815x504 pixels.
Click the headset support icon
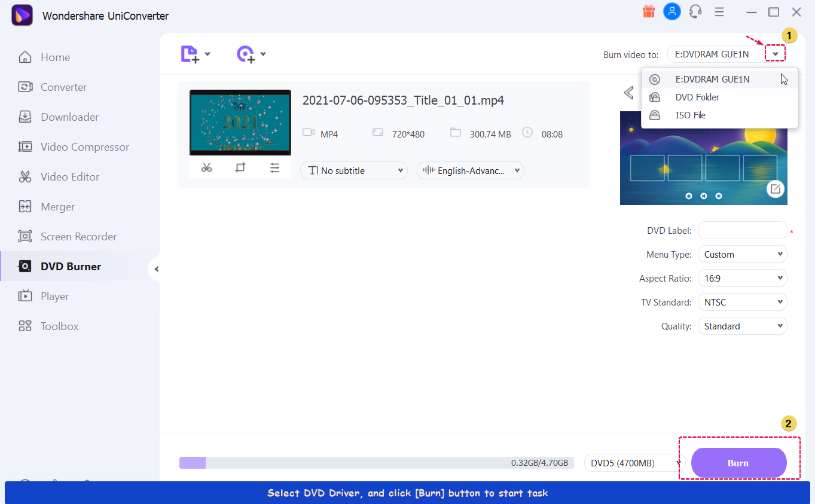(x=695, y=11)
